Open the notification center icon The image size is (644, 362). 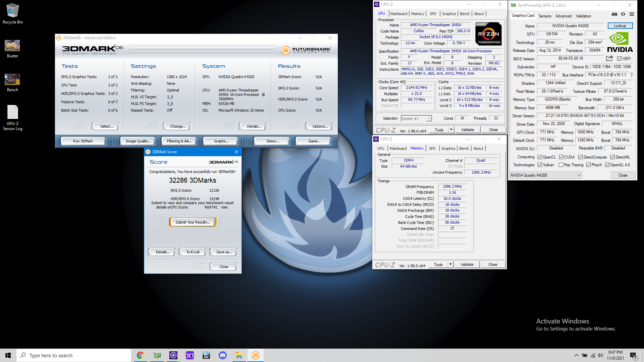pos(633,356)
